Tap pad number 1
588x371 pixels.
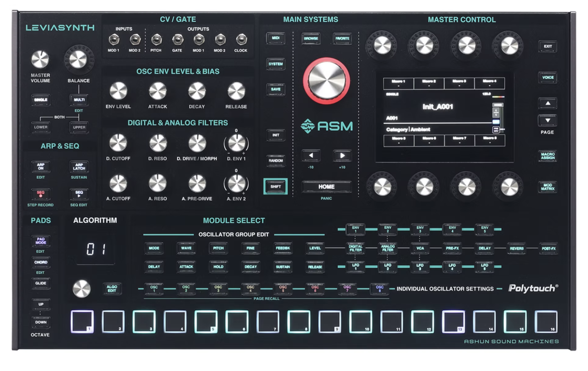click(82, 321)
